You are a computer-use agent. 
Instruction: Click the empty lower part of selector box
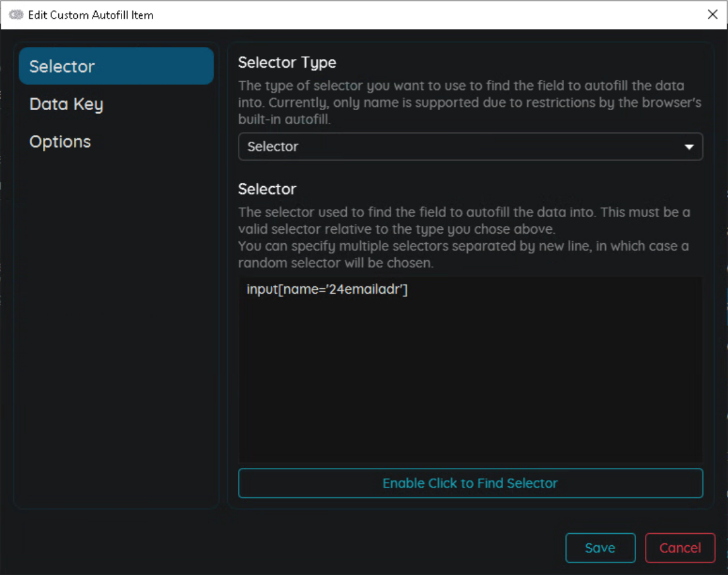click(x=470, y=412)
